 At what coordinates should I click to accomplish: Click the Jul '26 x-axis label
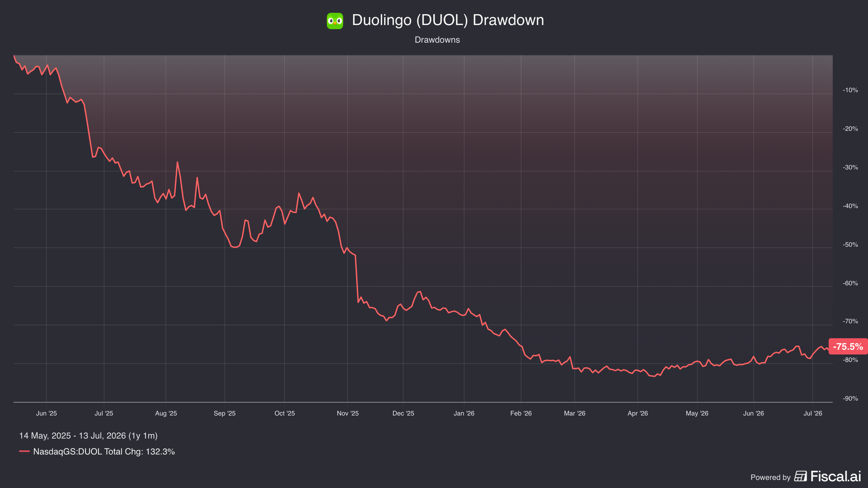[813, 413]
